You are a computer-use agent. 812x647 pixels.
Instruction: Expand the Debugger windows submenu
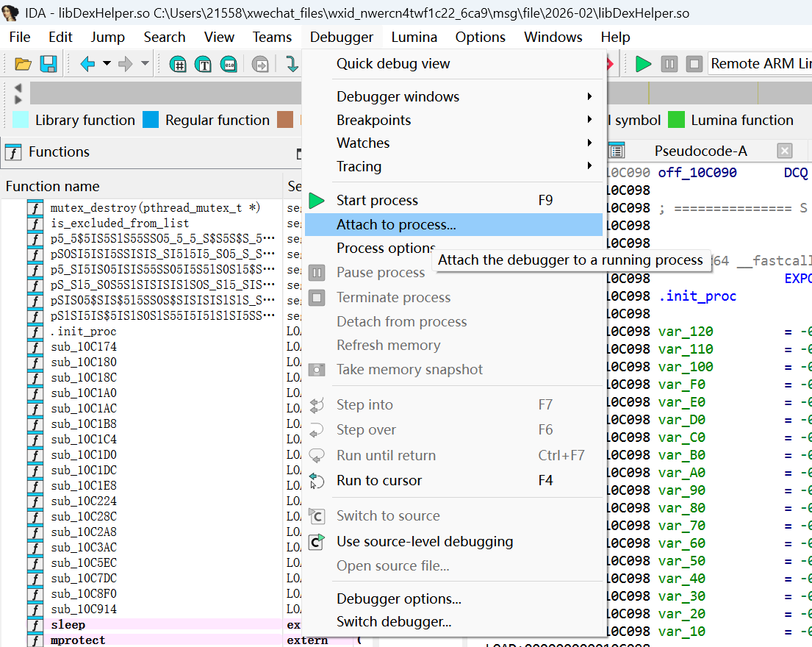tap(453, 96)
